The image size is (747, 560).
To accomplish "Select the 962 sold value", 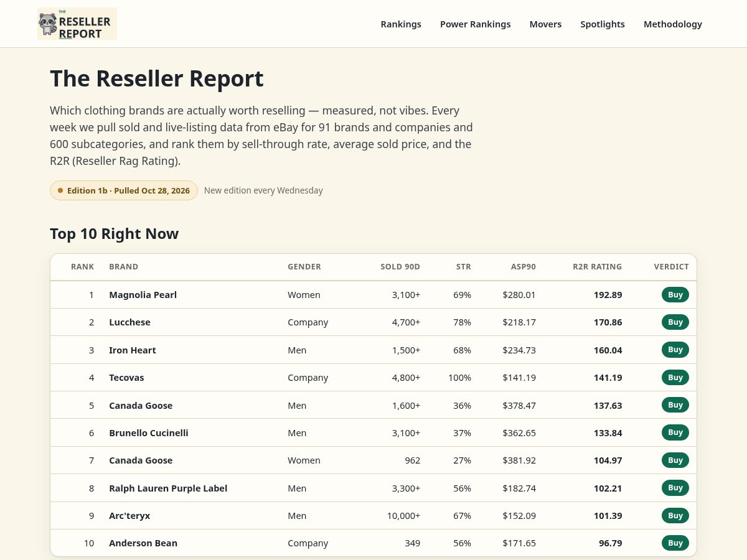I will [413, 460].
